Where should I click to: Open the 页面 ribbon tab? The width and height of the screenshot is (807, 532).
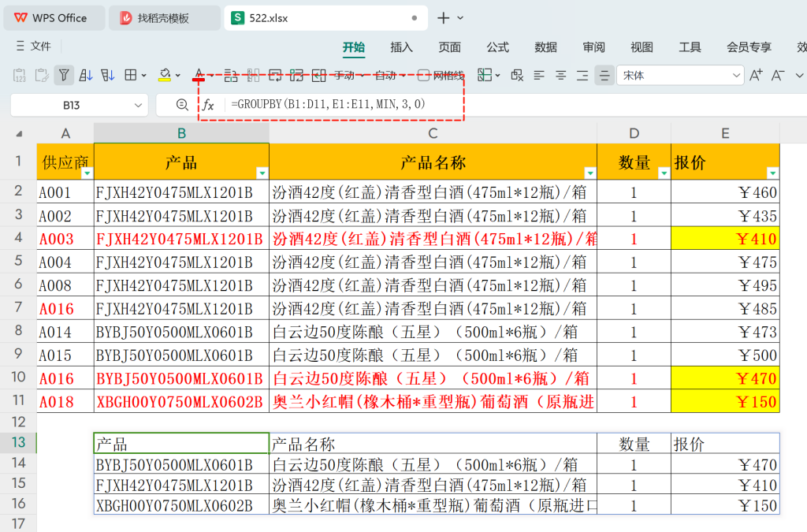(449, 47)
